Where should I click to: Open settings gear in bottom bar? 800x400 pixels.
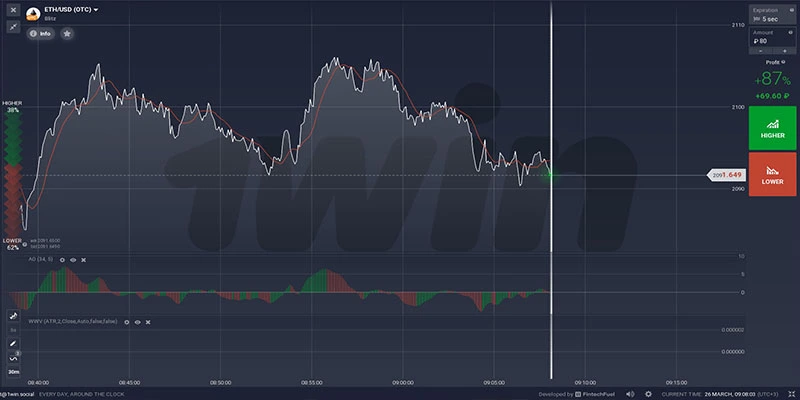[648, 394]
